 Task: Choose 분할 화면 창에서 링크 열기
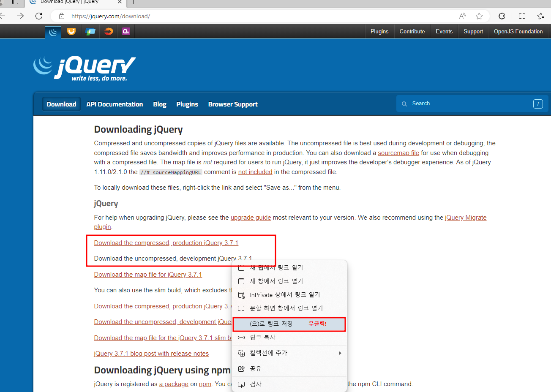pos(289,308)
